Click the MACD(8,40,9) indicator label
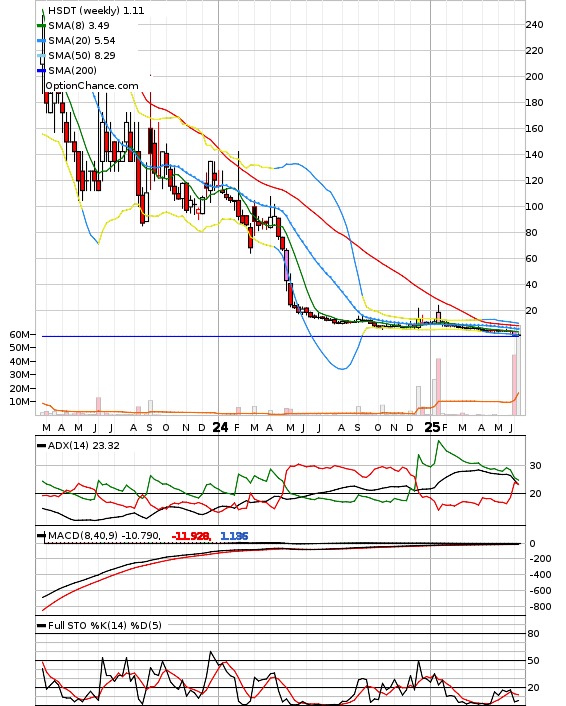 tap(104, 535)
